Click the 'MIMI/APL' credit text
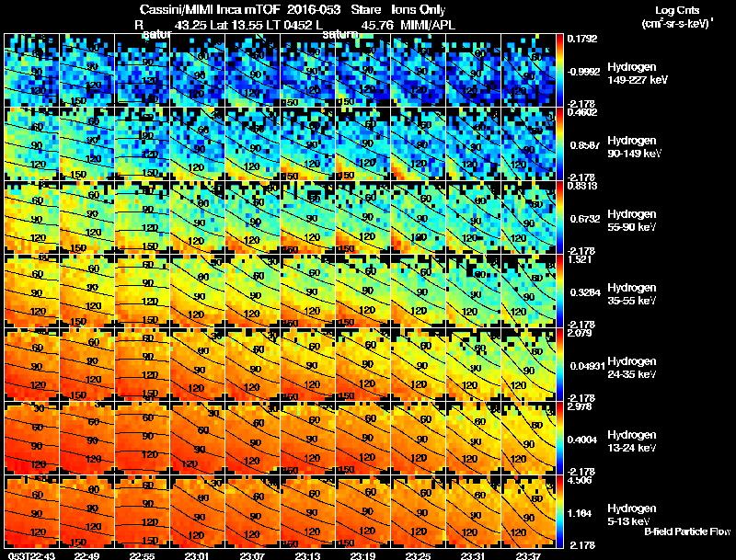This screenshot has height=560, width=736. tap(428, 26)
